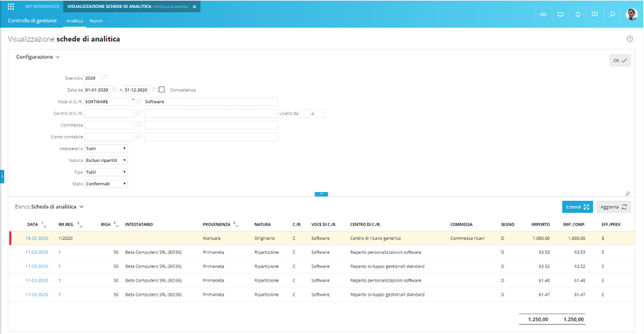This screenshot has width=644, height=334.
Task: Open the 18-03-2020 date link
Action: pos(37,238)
